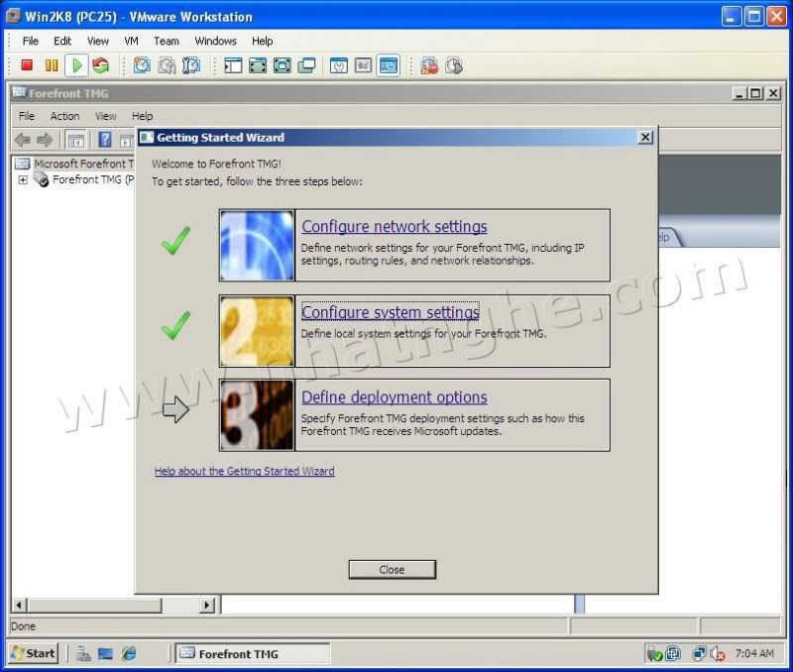Open Define deployment options link
The image size is (793, 672).
(394, 397)
